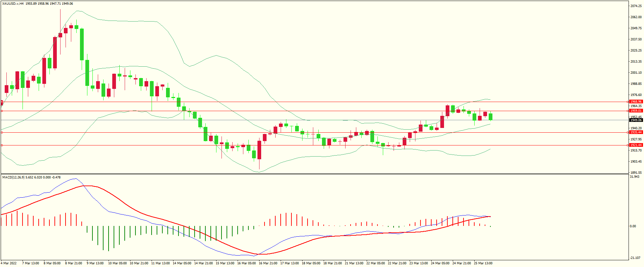Click the 25 Mar 13:00 time label
Image resolution: width=644 pixels, height=267 pixels.
(483, 263)
